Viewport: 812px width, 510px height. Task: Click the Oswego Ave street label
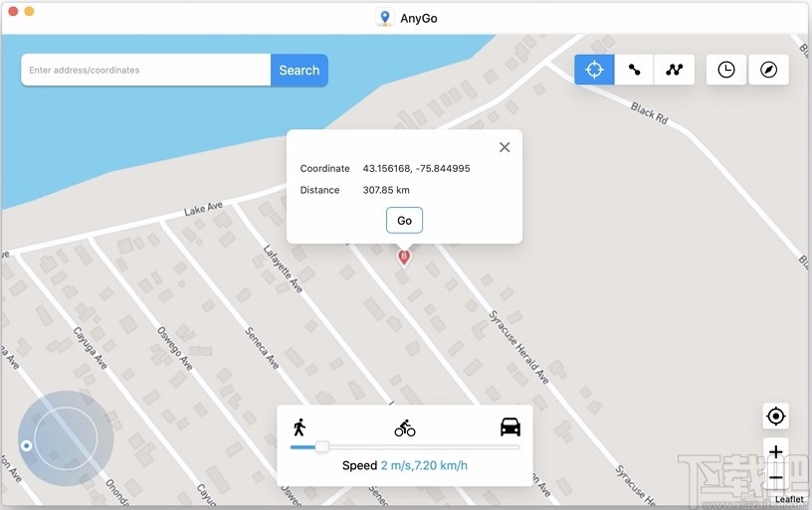pyautogui.click(x=175, y=348)
